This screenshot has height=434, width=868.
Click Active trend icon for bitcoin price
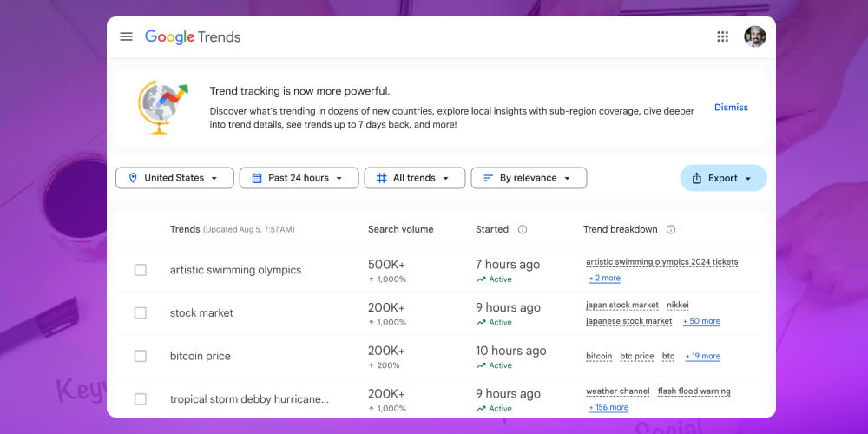pyautogui.click(x=481, y=365)
